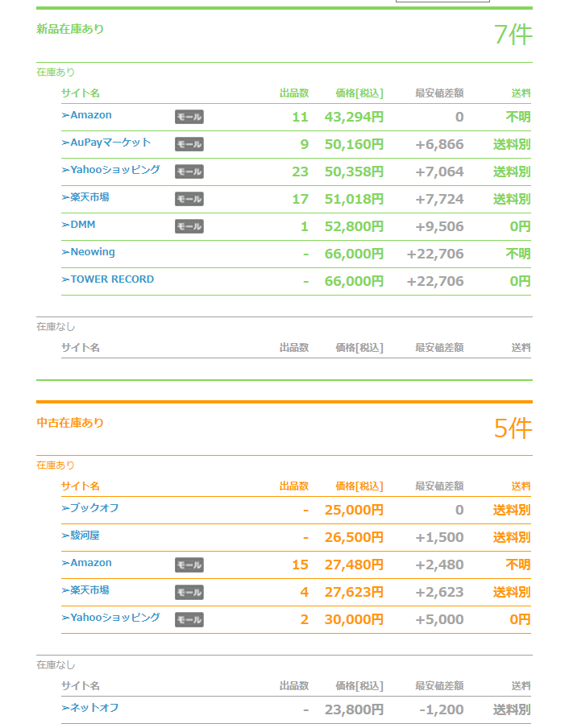The height and width of the screenshot is (728, 569).
Task: Click the 66,000円 TOWER RECORD price
Action: (354, 281)
